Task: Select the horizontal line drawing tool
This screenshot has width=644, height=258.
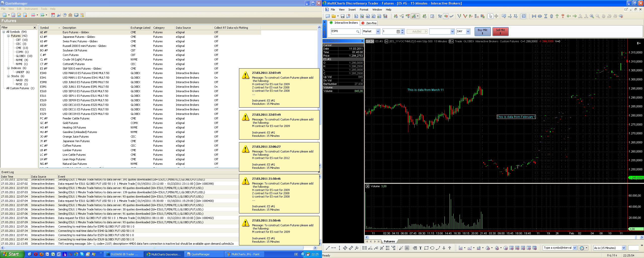Action: (x=334, y=248)
